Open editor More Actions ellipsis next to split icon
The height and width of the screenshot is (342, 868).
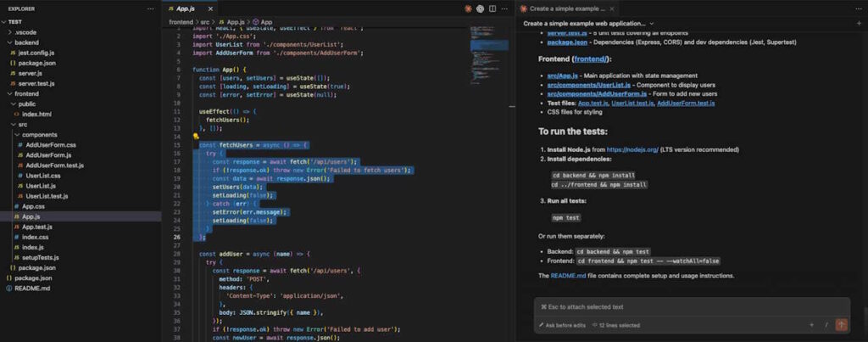coord(504,8)
